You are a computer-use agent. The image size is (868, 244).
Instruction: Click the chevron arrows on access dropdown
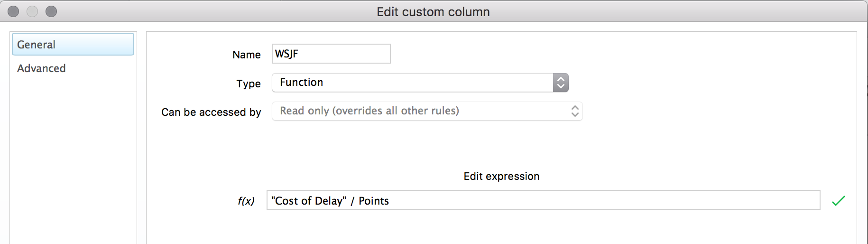[x=575, y=111]
